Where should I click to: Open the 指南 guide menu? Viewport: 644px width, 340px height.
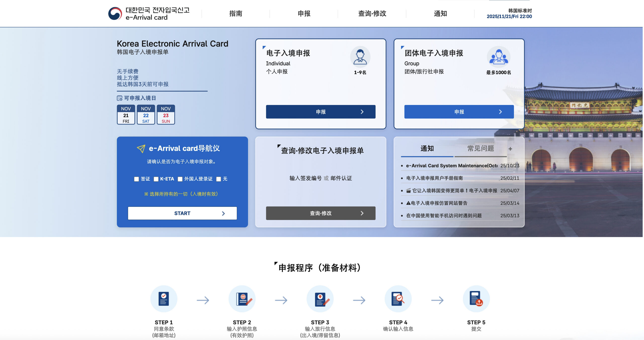236,14
